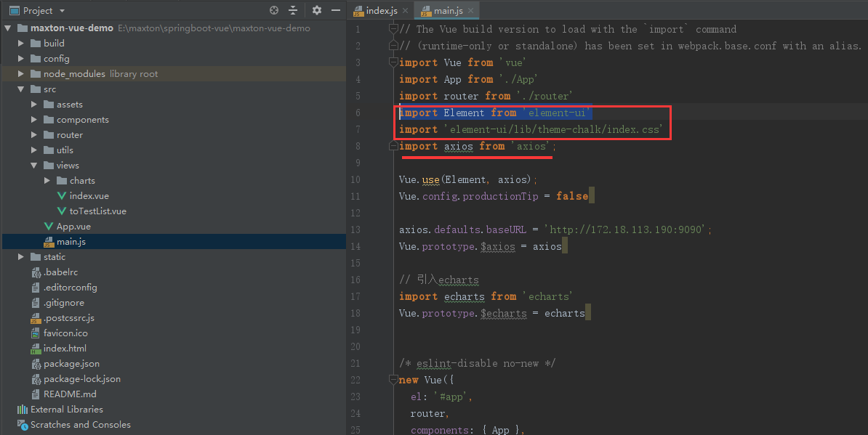
Task: Switch to the main.js editor tab
Action: tap(448, 10)
